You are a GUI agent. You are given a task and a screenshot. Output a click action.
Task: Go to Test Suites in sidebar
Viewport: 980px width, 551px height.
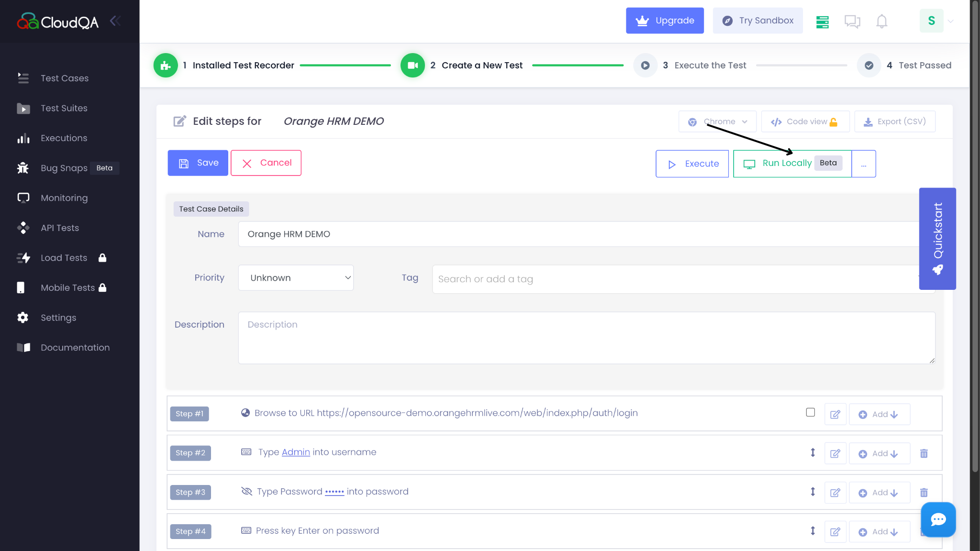tap(64, 108)
